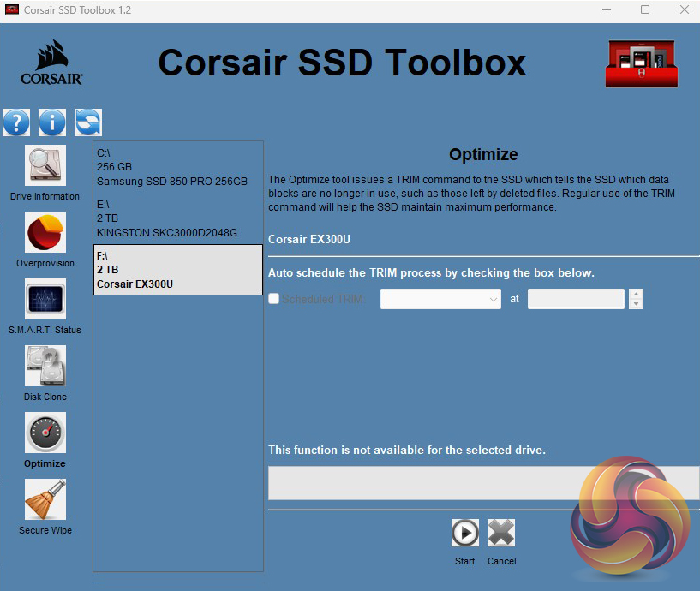Select the Overprovision tool icon
The width and height of the screenshot is (700, 591).
pos(45,232)
